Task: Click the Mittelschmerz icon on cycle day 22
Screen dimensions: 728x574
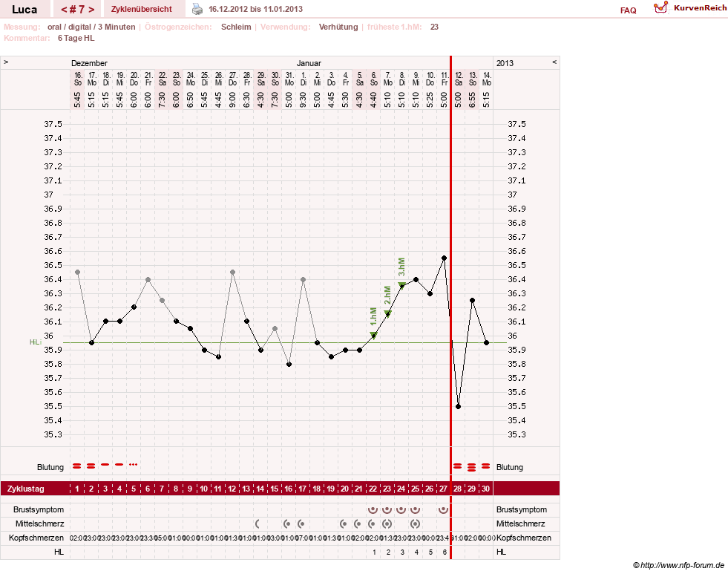Action: pos(372,524)
